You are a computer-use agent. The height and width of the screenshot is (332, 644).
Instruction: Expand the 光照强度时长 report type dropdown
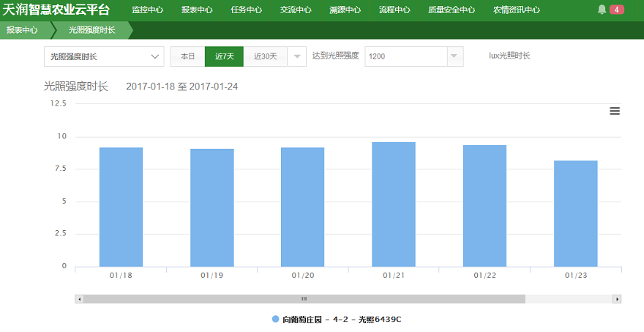tap(104, 56)
